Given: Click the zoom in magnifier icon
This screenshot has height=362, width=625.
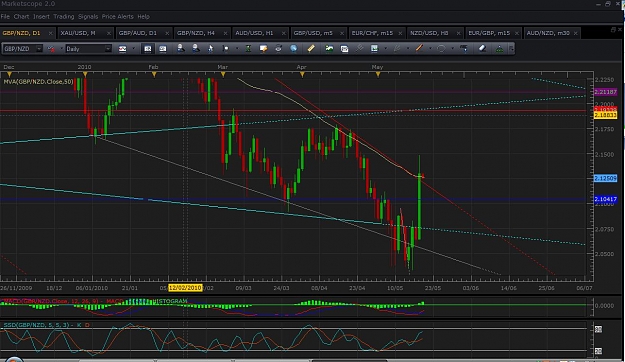Looking at the screenshot, I should (x=181, y=48).
